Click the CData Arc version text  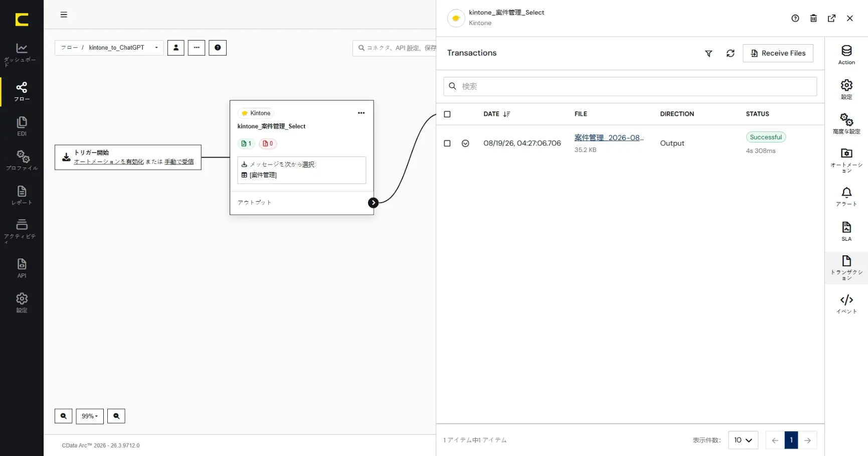(101, 445)
